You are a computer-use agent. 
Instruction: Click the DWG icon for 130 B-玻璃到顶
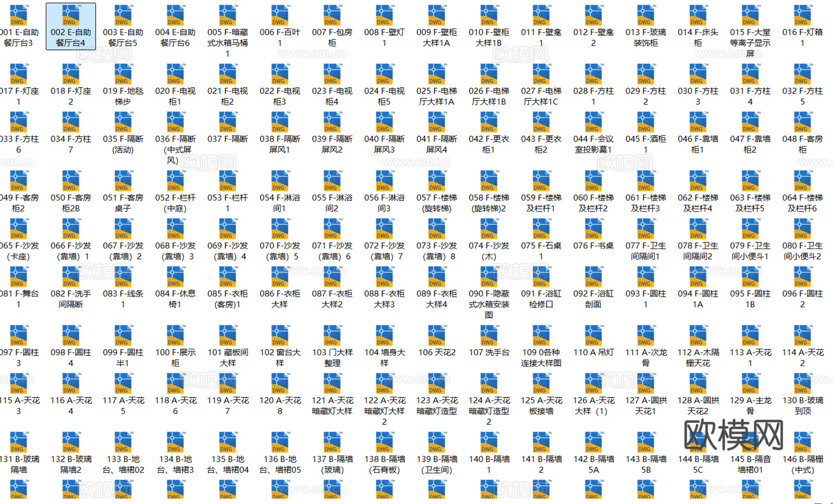[x=803, y=384]
